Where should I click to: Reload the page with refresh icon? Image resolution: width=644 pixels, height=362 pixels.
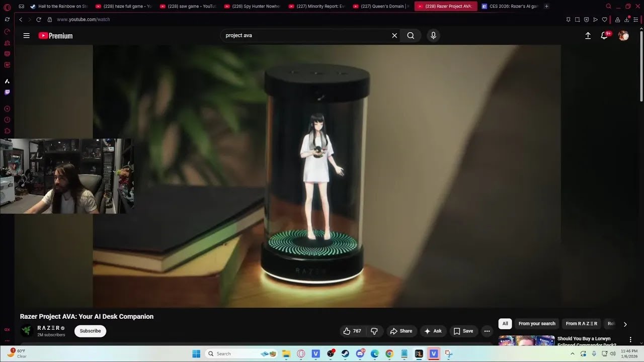(38, 20)
